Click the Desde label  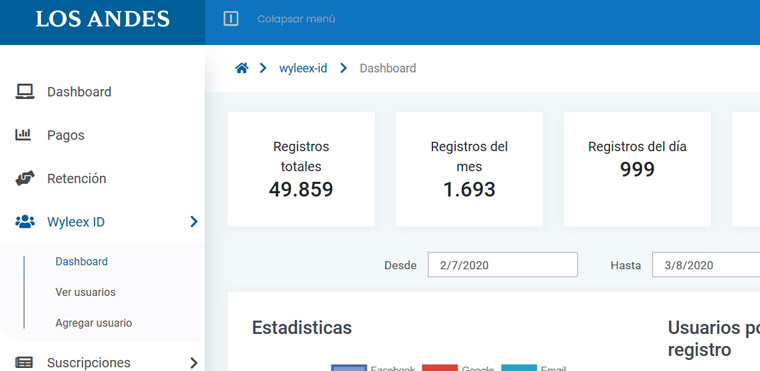click(400, 265)
